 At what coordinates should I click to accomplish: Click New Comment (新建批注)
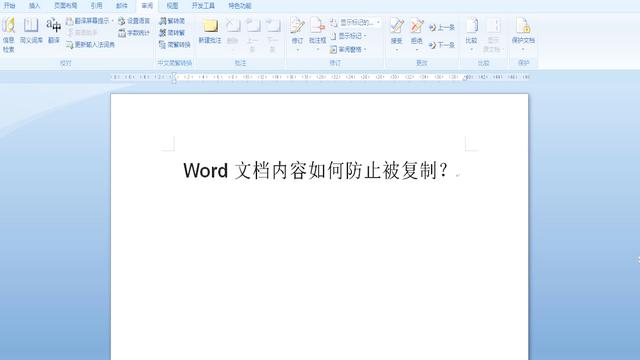pyautogui.click(x=210, y=31)
